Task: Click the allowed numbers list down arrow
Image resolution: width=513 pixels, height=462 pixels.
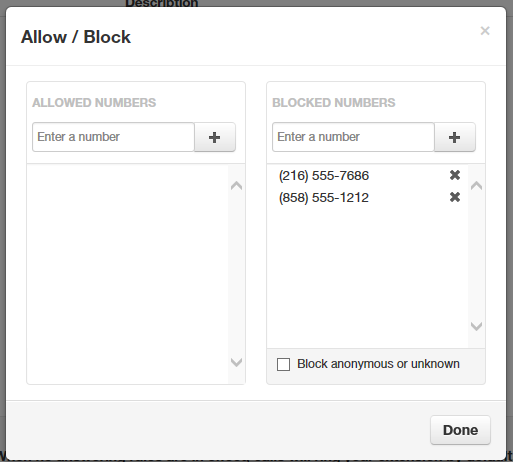Action: coord(236,362)
